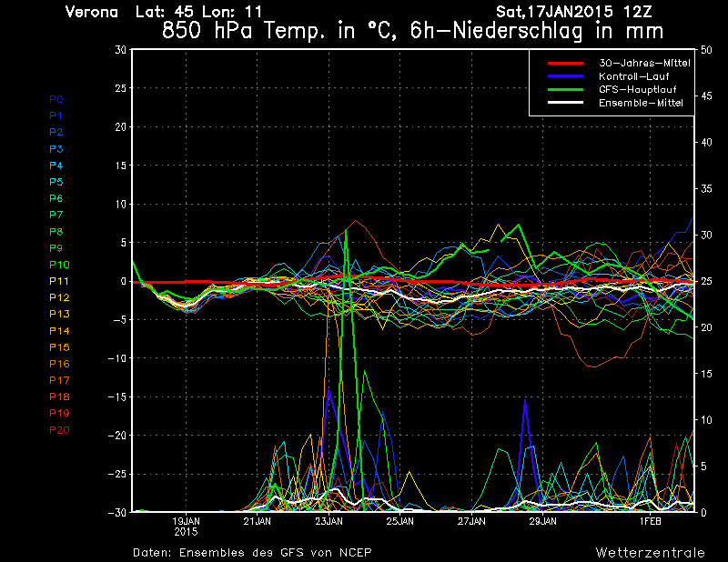The width and height of the screenshot is (728, 562).
Task: Click ensemble member label P20
Action: click(x=59, y=430)
